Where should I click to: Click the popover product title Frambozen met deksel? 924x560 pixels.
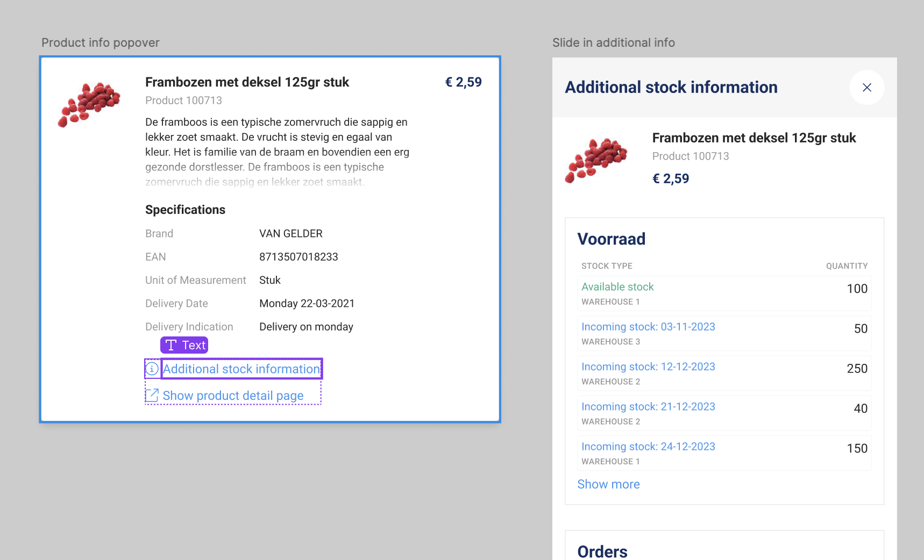point(247,82)
